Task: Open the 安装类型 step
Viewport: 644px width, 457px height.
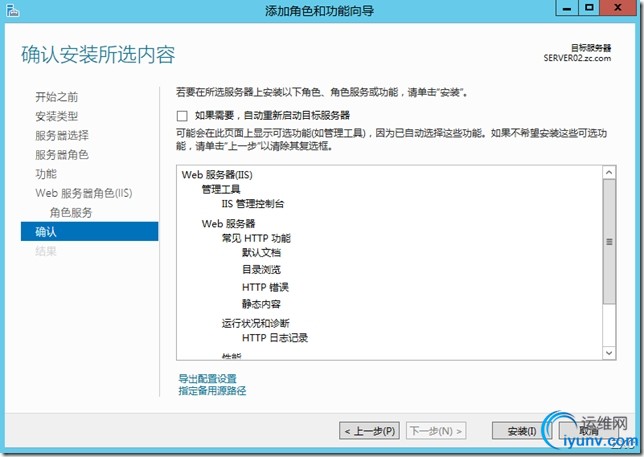Action: tap(57, 116)
